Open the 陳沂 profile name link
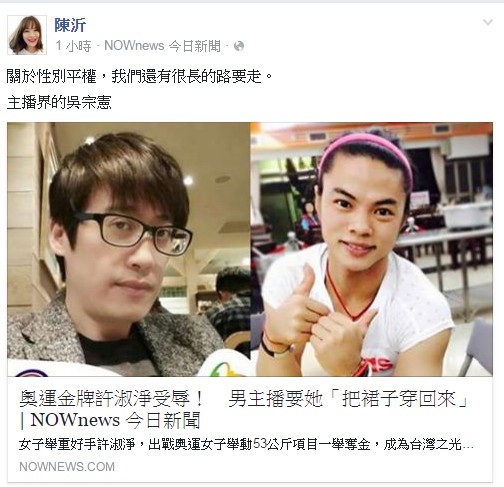 coord(70,25)
